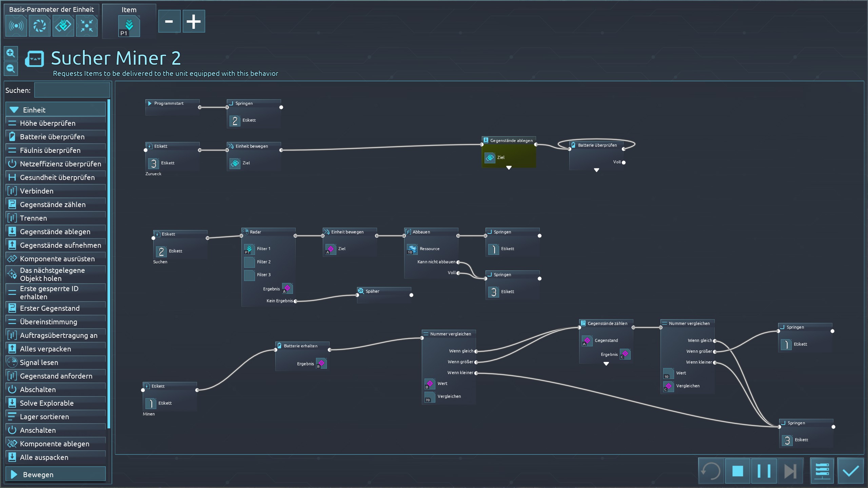
Task: Open the layout/list view icon button
Action: (x=822, y=471)
